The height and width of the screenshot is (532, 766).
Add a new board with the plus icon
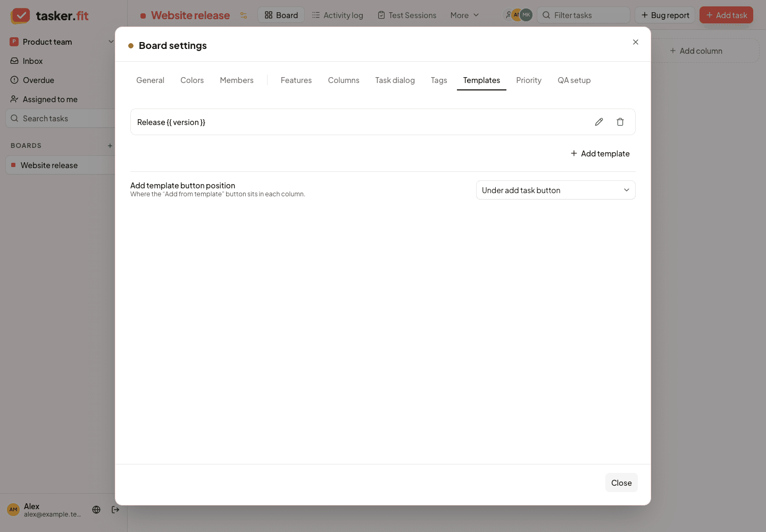click(110, 146)
